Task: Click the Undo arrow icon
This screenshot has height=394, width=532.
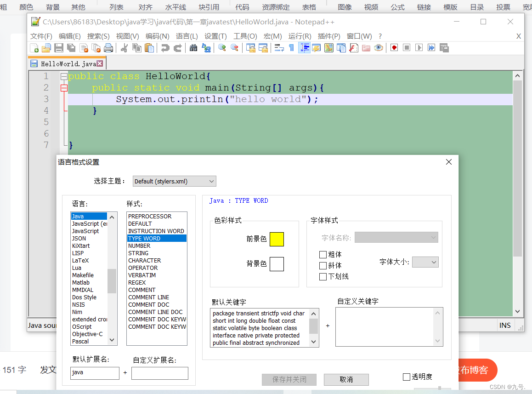Action: click(165, 48)
